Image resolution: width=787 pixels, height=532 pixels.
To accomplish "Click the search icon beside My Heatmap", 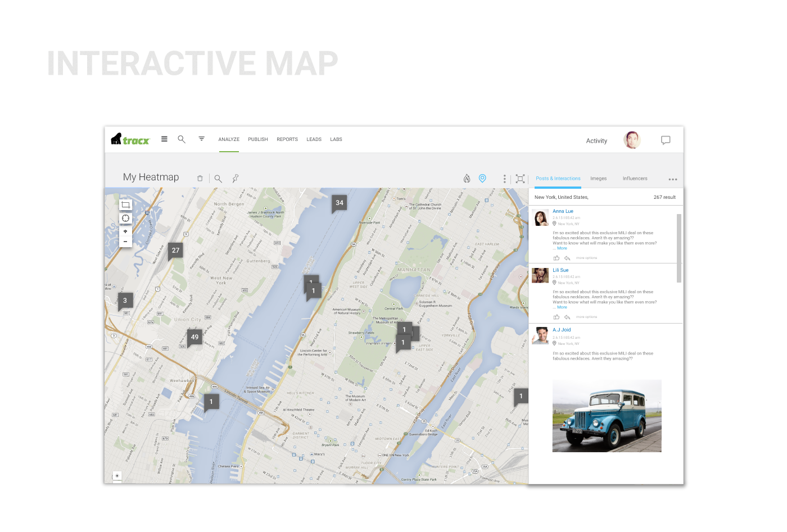I will pos(218,179).
